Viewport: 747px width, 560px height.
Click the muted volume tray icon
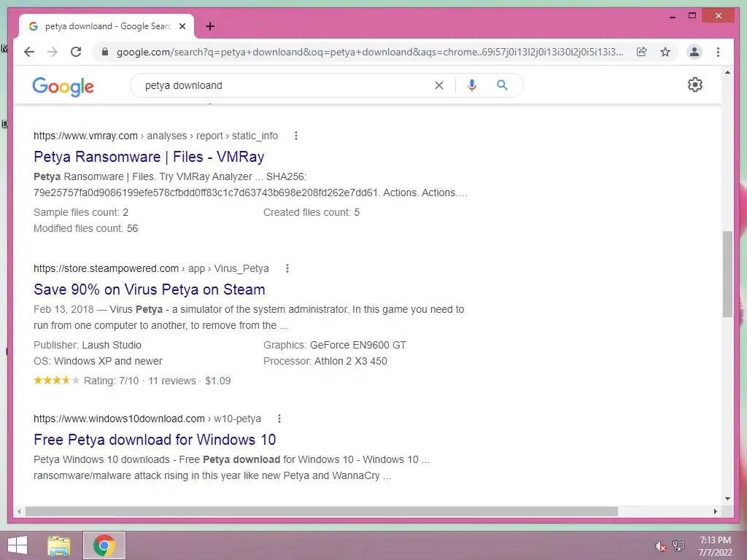[660, 546]
